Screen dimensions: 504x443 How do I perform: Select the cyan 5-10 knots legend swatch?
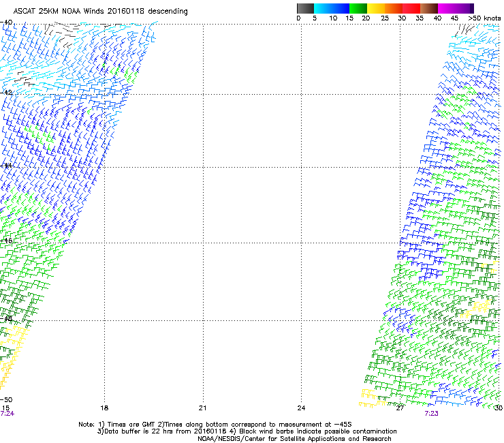(x=323, y=8)
